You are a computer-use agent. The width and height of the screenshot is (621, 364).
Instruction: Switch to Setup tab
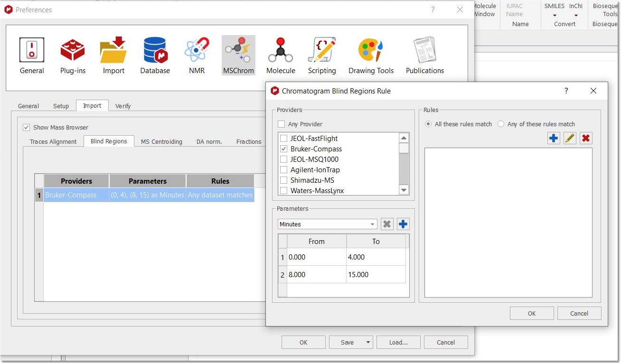point(61,106)
